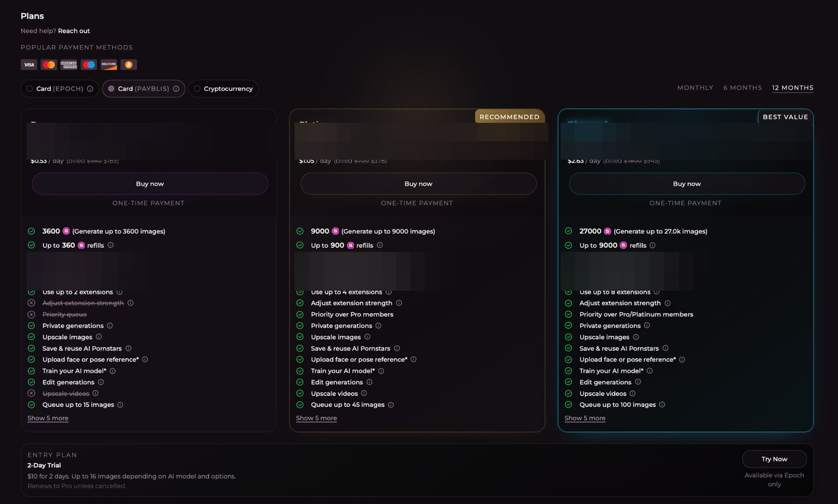The height and width of the screenshot is (504, 838).
Task: Expand Show 5 more in the Recommended plan
Action: tap(317, 418)
